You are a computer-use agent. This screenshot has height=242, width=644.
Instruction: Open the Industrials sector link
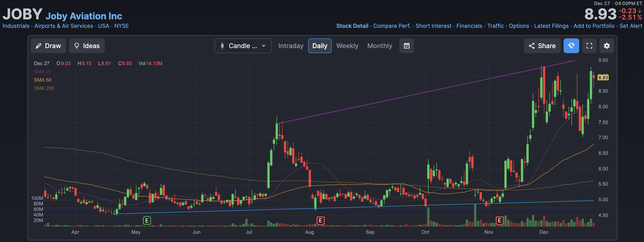[16, 26]
